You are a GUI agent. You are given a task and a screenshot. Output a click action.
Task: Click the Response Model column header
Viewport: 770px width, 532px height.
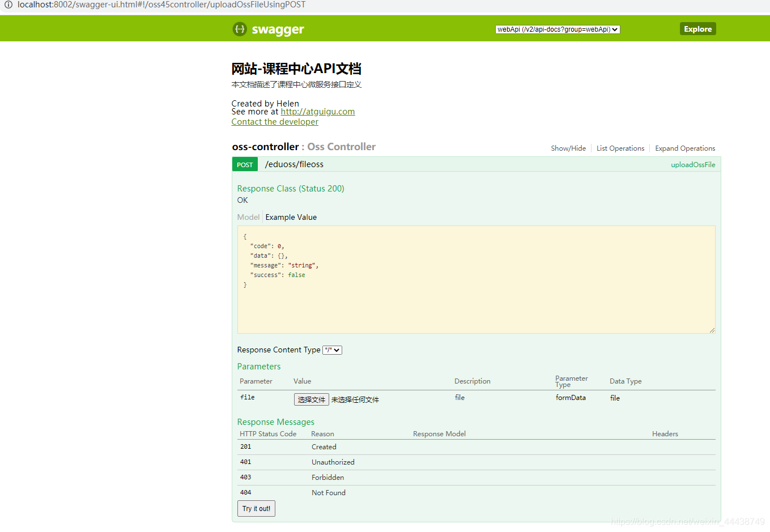(440, 434)
